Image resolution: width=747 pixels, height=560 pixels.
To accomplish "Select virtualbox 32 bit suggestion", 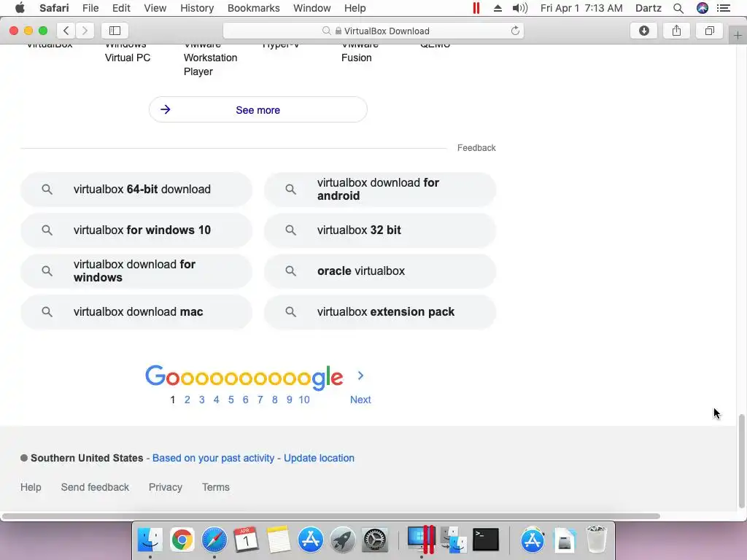I will point(380,230).
